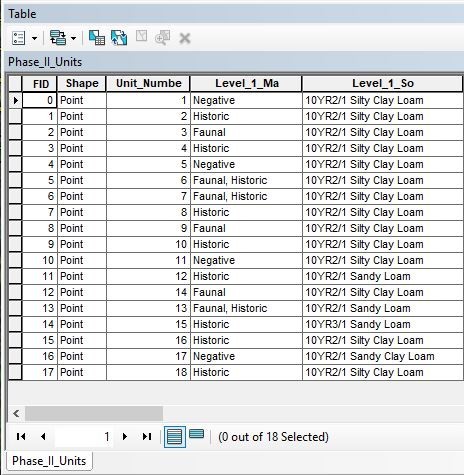Screen dimensions: 464x475
Task: Click Negative cell for unit 1
Action: 246,100
